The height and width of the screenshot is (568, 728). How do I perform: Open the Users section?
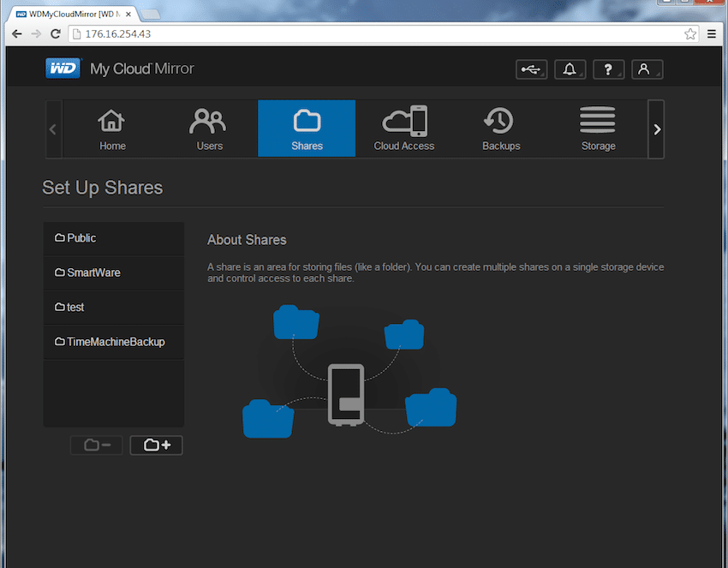click(x=209, y=129)
